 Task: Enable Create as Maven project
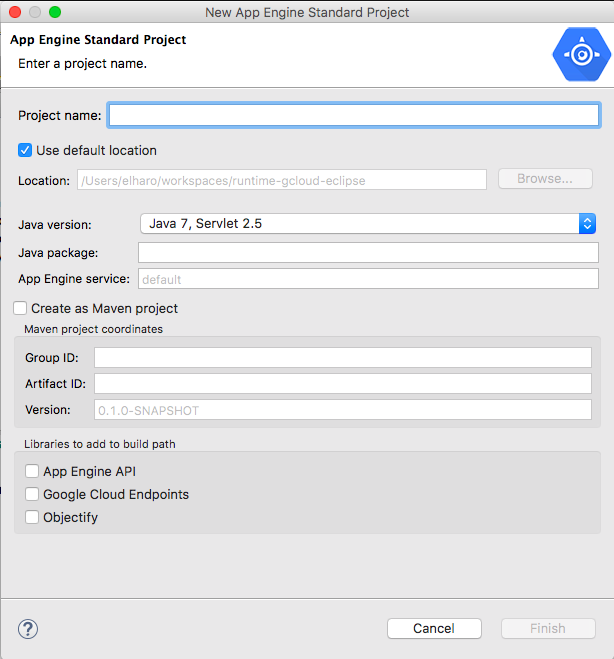point(20,308)
